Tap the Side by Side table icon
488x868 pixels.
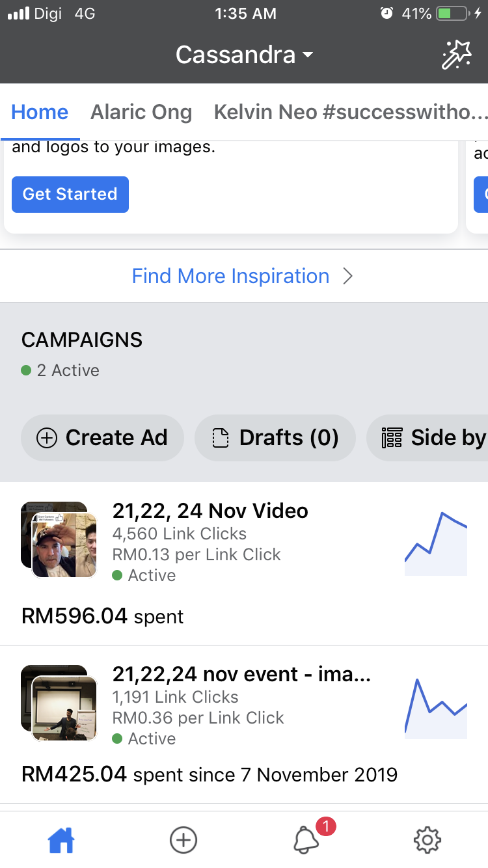(392, 438)
